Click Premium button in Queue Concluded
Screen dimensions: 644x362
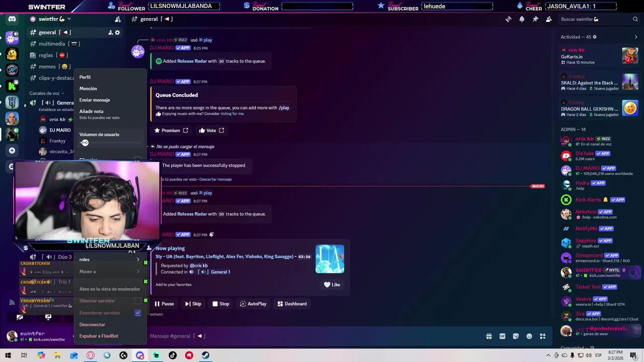point(171,130)
